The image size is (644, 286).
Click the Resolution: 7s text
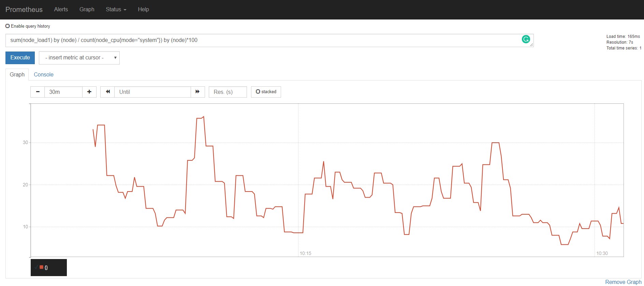pyautogui.click(x=620, y=42)
